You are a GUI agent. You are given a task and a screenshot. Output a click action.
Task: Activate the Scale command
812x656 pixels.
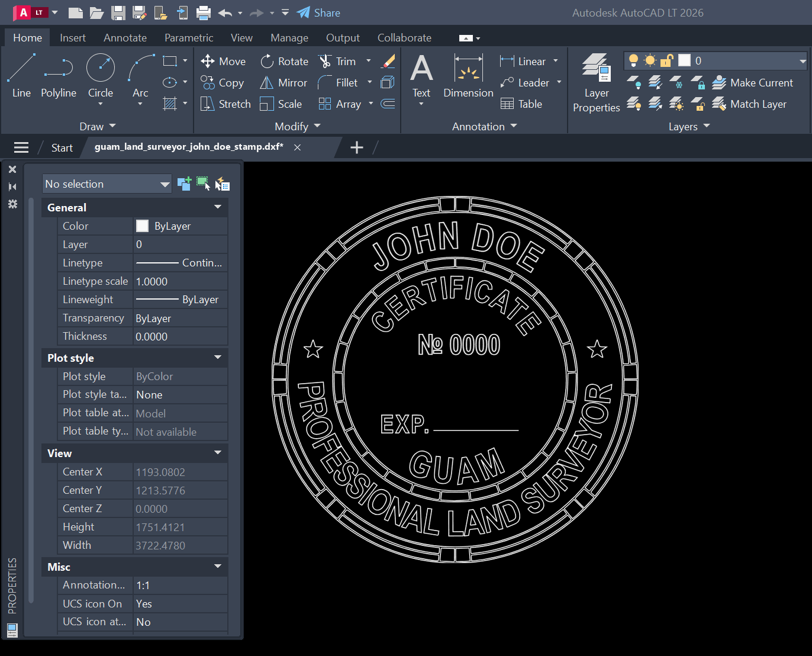tap(281, 104)
